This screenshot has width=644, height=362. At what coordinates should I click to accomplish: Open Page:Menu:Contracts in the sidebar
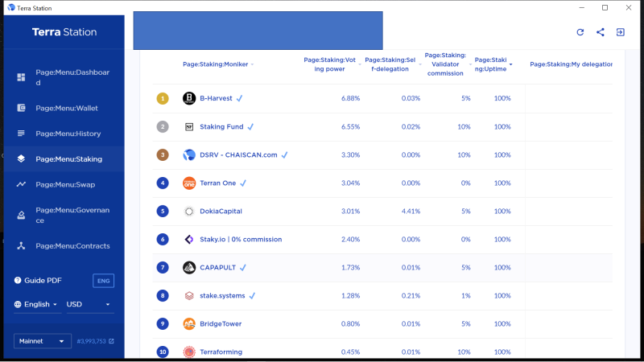coord(64,246)
